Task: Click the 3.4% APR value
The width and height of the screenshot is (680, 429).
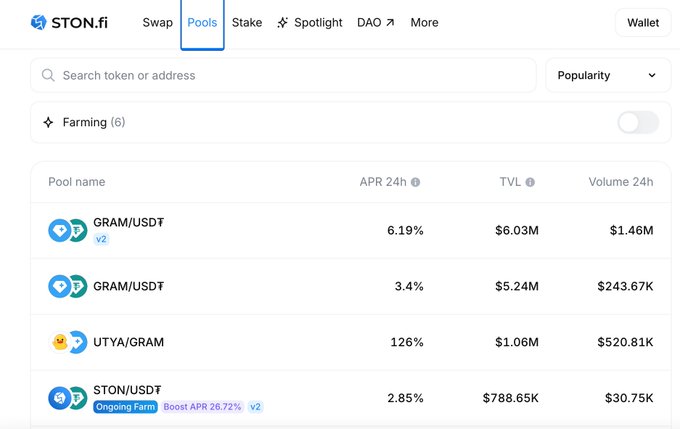Action: tap(409, 286)
